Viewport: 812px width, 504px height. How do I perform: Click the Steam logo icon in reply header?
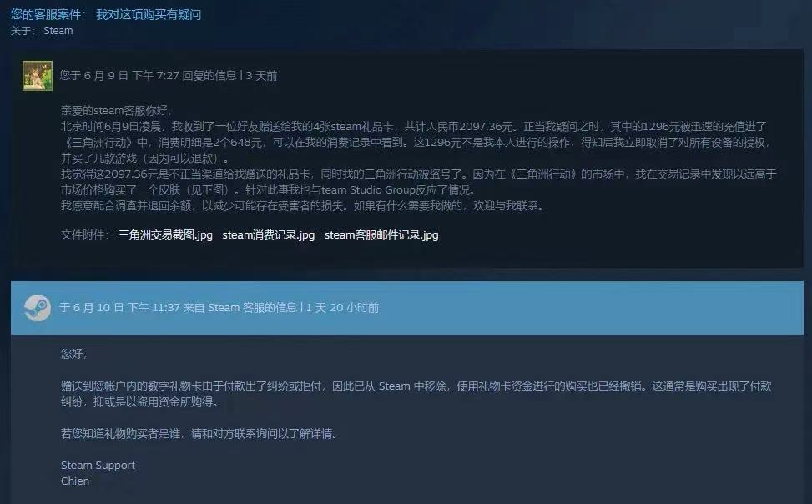[38, 308]
